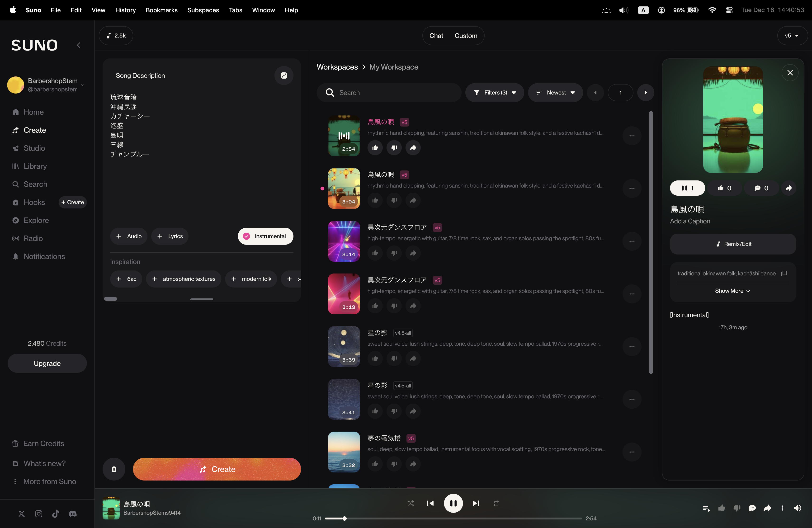Expand Show More in song details

[732, 291]
